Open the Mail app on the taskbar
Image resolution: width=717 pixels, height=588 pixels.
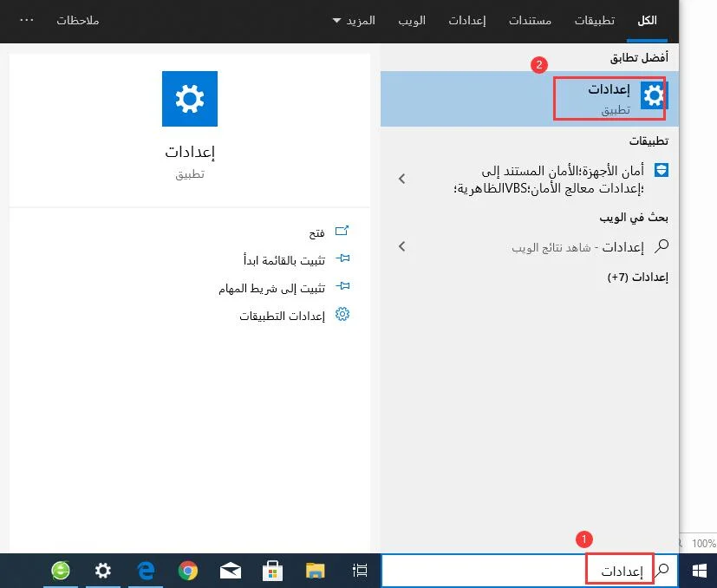(231, 571)
